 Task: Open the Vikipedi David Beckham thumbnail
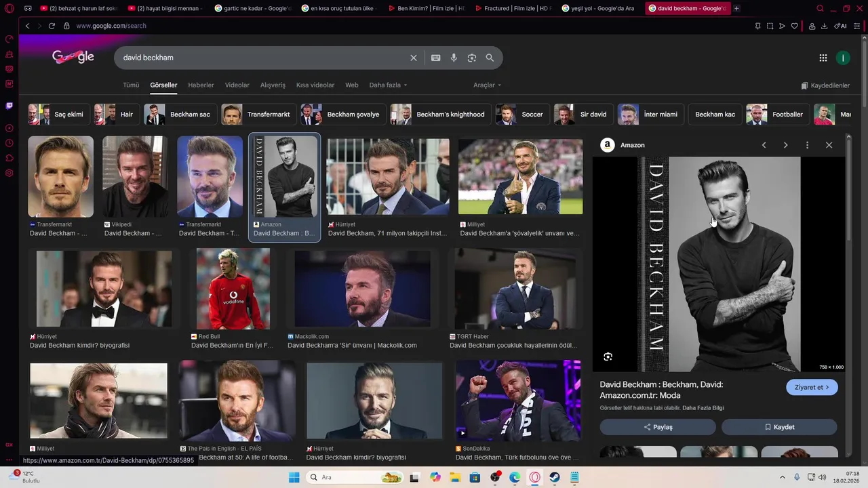click(135, 177)
